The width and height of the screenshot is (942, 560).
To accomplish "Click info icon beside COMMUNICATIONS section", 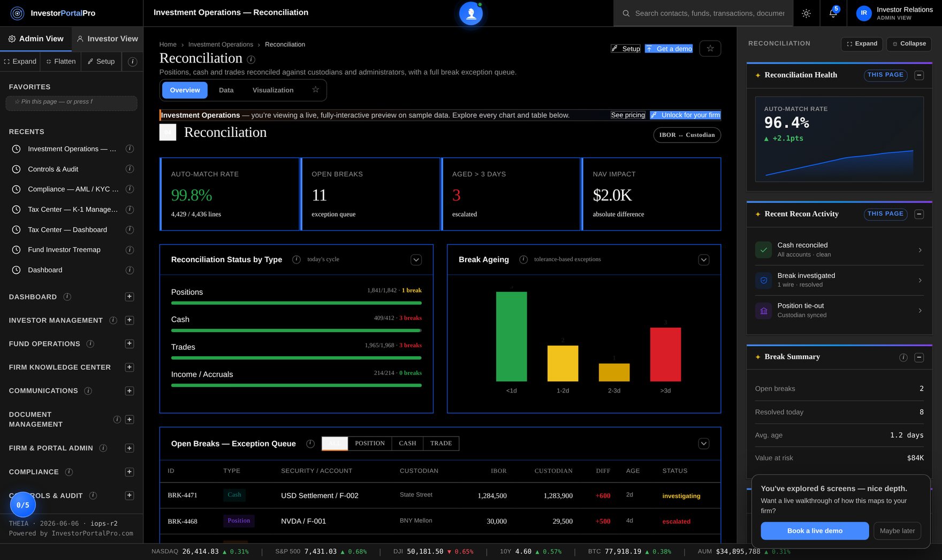I will pos(88,391).
